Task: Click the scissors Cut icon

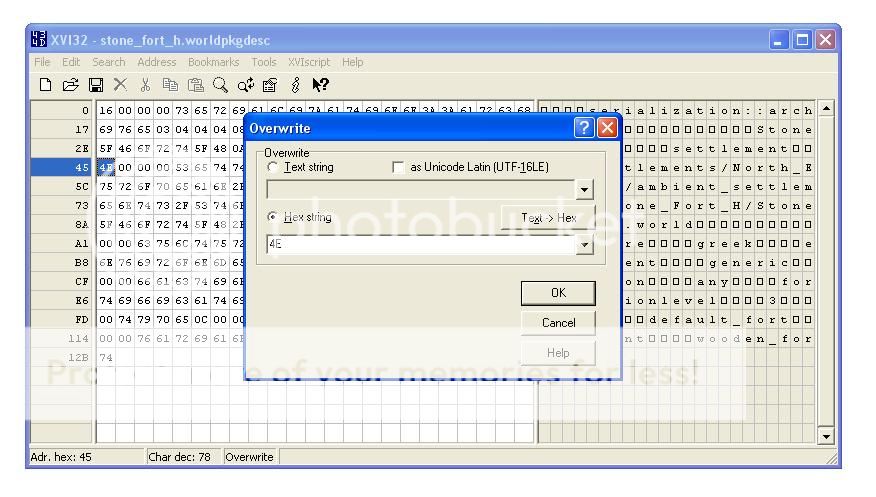Action: pyautogui.click(x=143, y=85)
